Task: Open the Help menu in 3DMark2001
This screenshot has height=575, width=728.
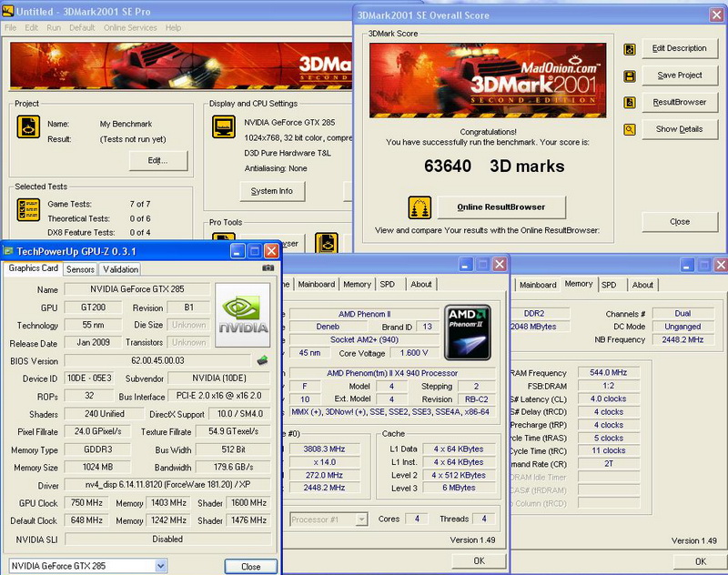Action: pos(173,28)
